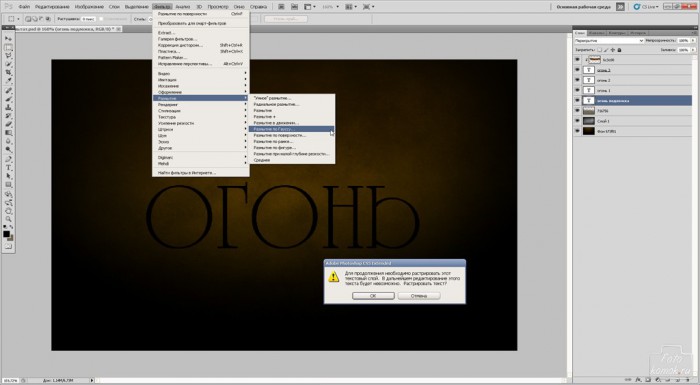700x385 pixels.
Task: Click OK in the rasterize text dialog
Action: pos(373,296)
